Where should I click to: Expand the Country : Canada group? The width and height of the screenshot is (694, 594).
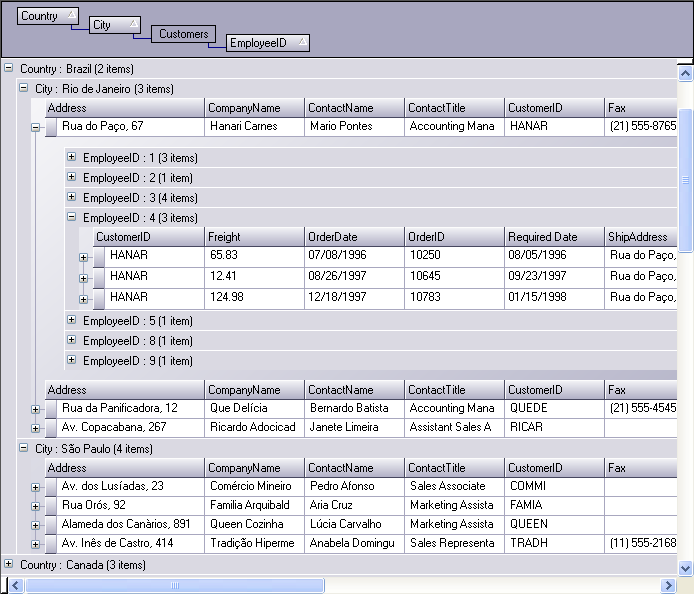tap(9, 564)
